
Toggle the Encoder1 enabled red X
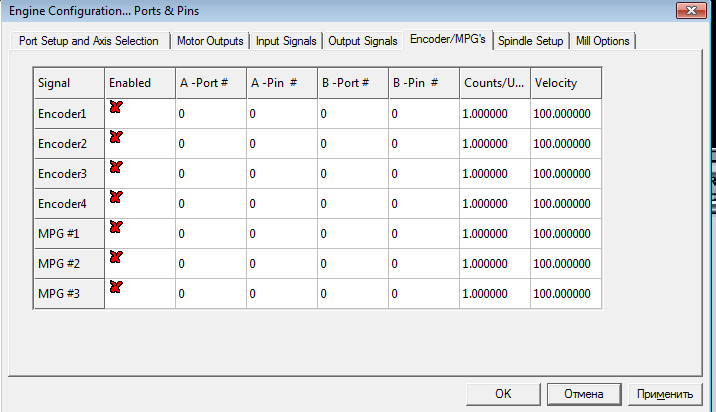pyautogui.click(x=116, y=107)
